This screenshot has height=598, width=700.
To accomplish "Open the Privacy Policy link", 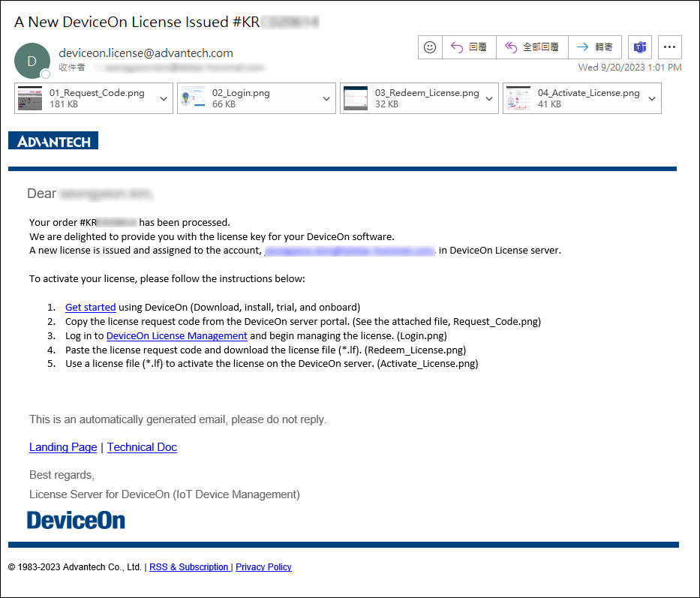I will (263, 566).
